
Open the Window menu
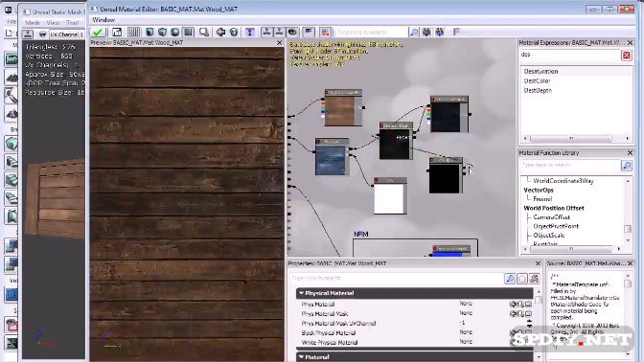point(103,20)
